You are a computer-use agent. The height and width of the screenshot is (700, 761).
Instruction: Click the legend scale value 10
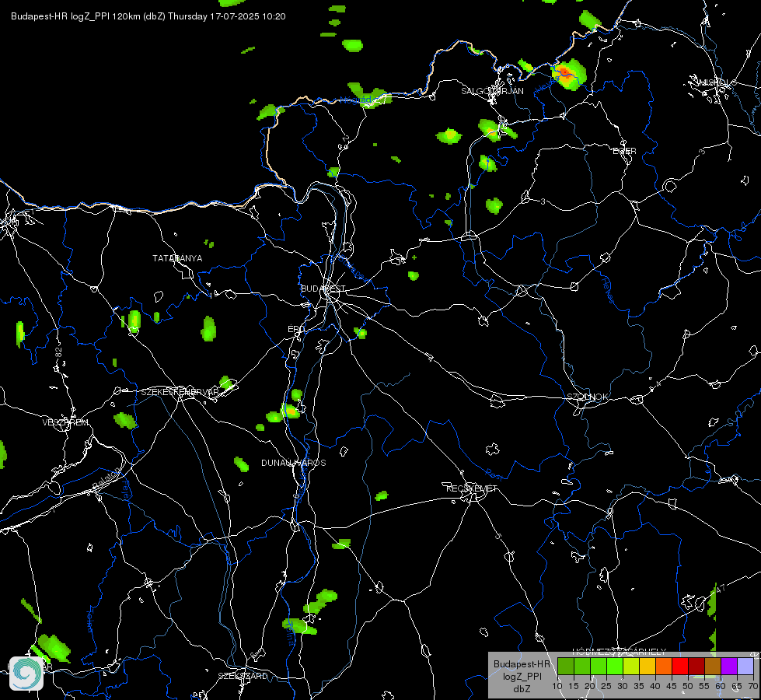coord(557,687)
